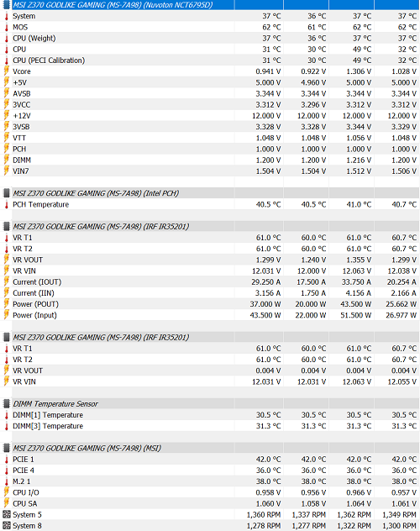Screen dimensions: 420x531
Task: Click the System 5 value 1,360 RPM
Action: [264, 515]
